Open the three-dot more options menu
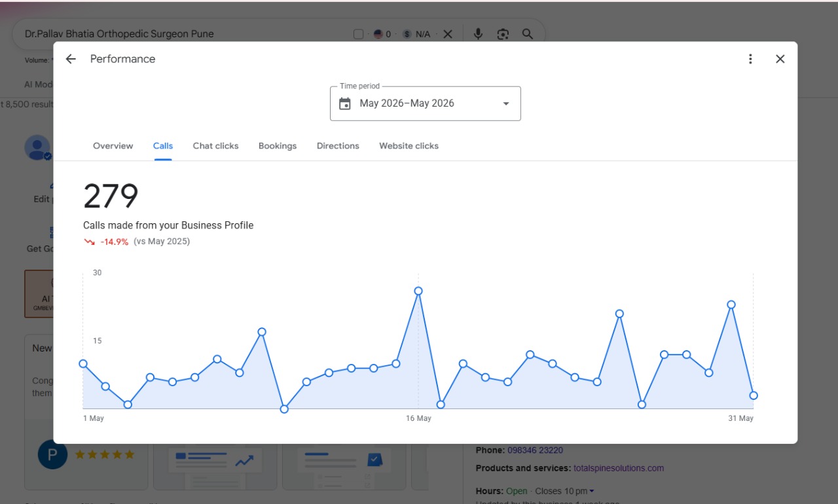 pyautogui.click(x=750, y=59)
